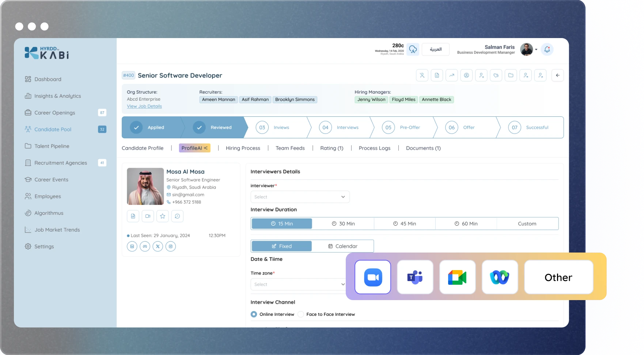Image resolution: width=644 pixels, height=355 pixels.
Task: Open the user profile dropdown arrow
Action: click(536, 49)
